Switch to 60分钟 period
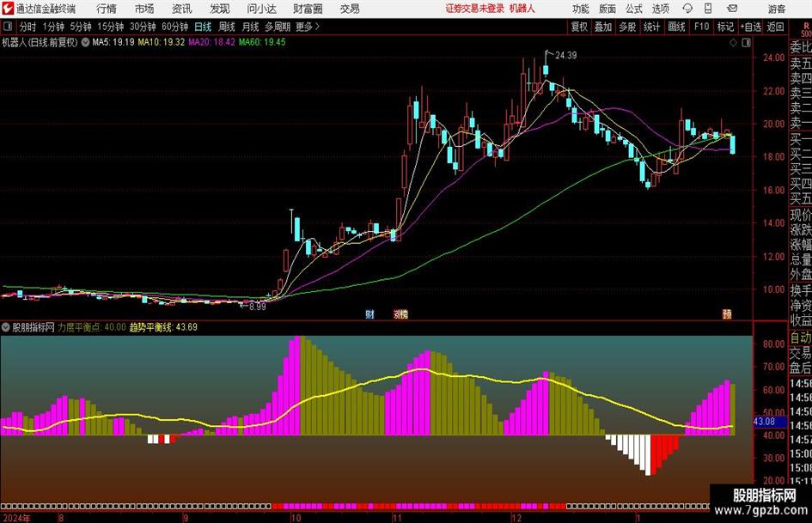The image size is (812, 523). tap(174, 27)
